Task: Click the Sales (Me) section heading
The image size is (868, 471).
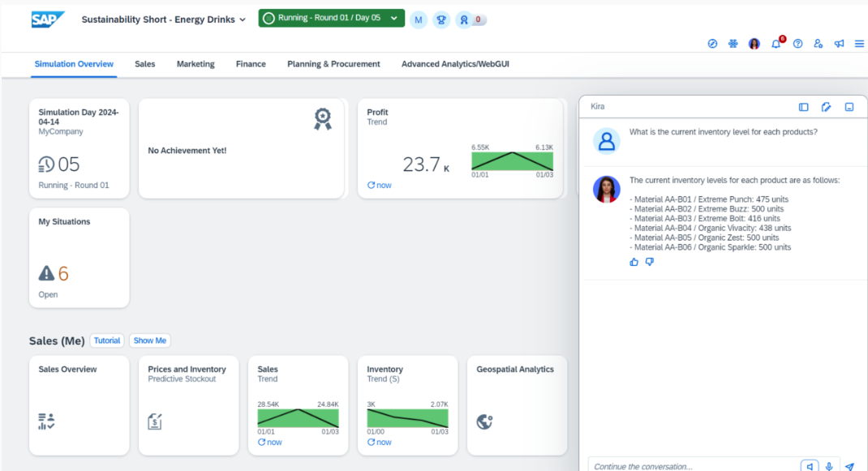Action: 57,341
